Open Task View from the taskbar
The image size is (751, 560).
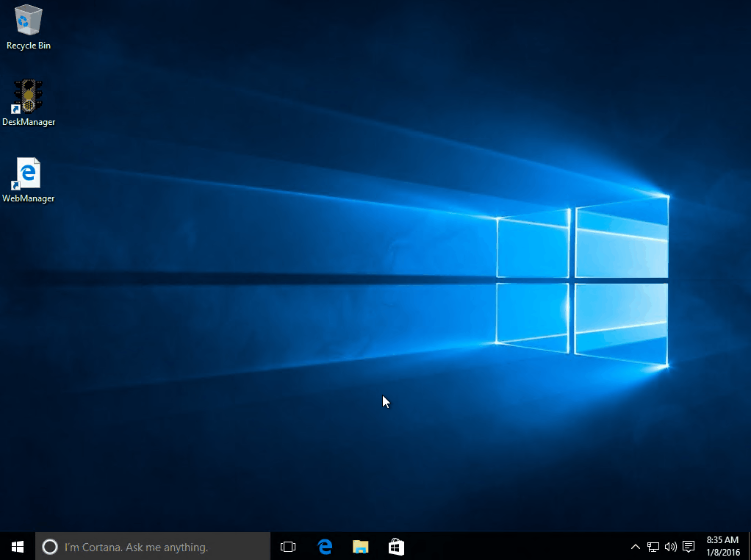pos(288,547)
